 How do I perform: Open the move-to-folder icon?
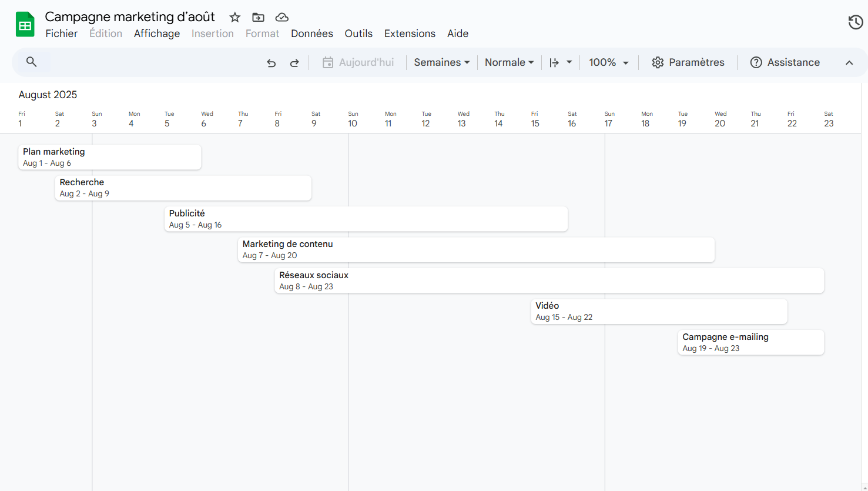[x=258, y=17]
